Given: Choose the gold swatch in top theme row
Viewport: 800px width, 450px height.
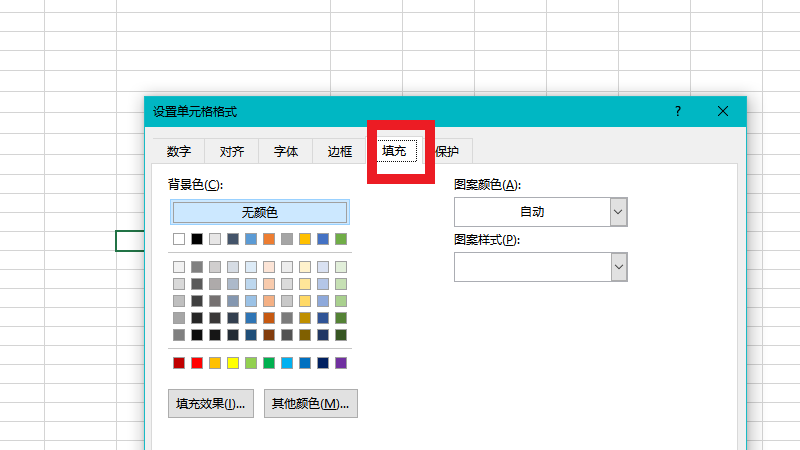Looking at the screenshot, I should pyautogui.click(x=305, y=239).
